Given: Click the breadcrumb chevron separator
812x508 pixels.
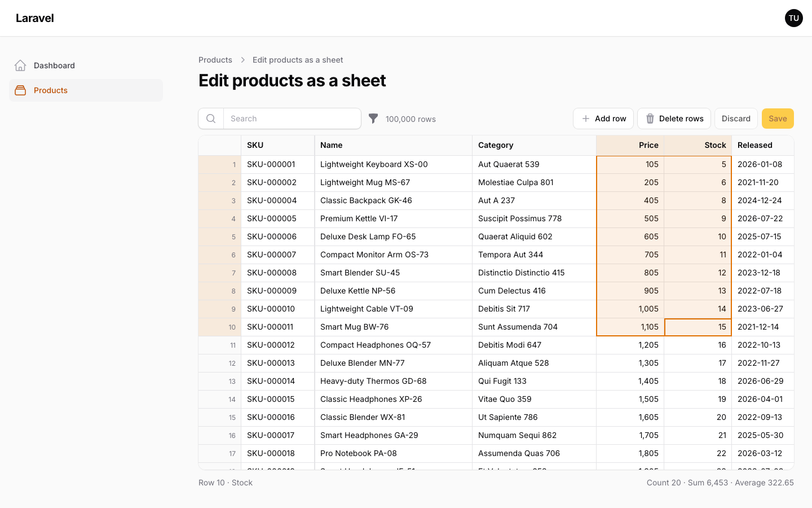Looking at the screenshot, I should tap(242, 60).
